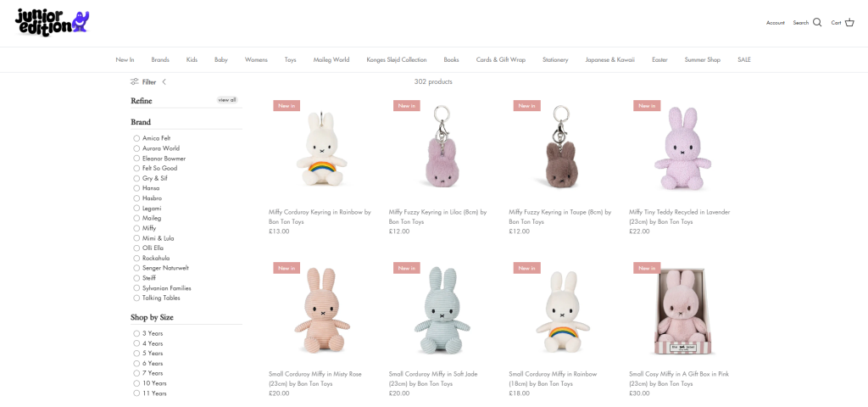This screenshot has height=407, width=868.
Task: Select Talking Tables brand filter
Action: point(157,298)
